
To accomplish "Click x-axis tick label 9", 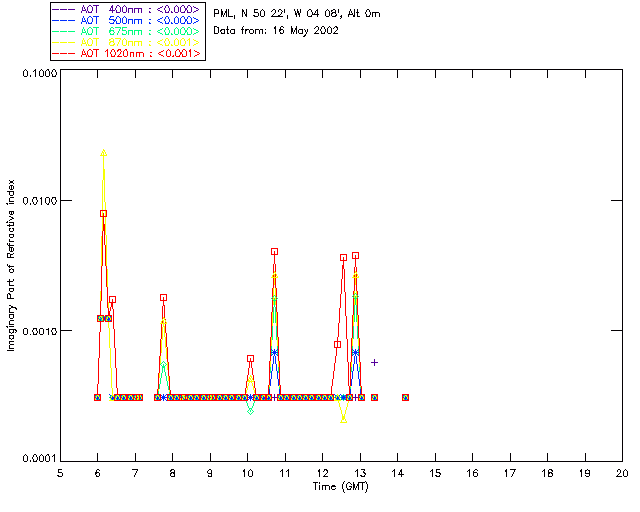I will (x=210, y=474).
